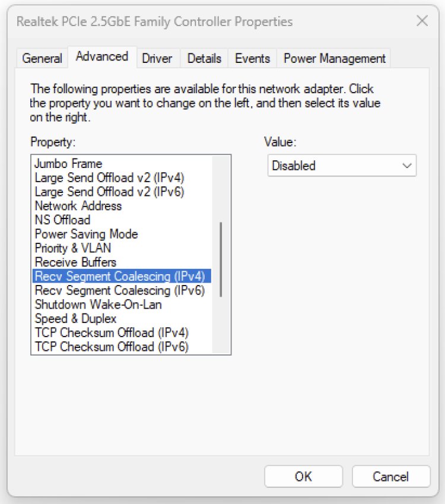Pick Power Saving Mode property

click(x=86, y=234)
